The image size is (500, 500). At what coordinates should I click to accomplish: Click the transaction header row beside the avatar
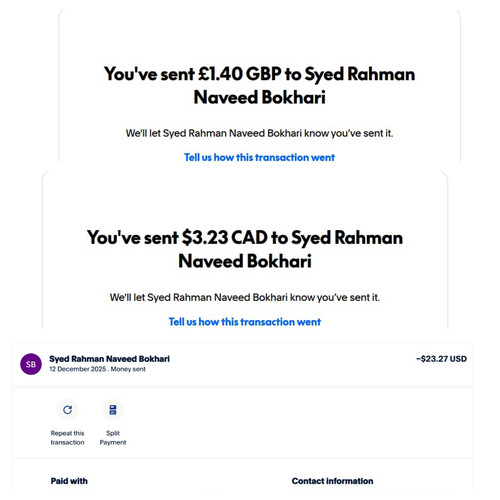coord(243,364)
